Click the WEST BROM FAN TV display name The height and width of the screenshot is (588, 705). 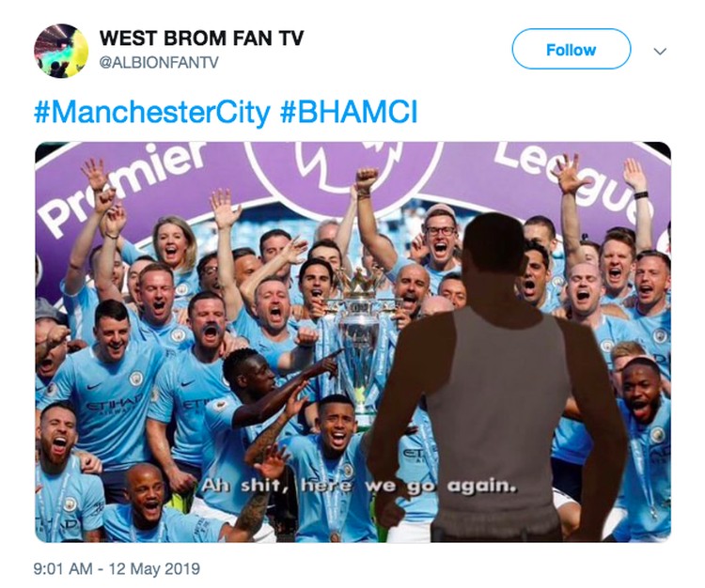[201, 39]
